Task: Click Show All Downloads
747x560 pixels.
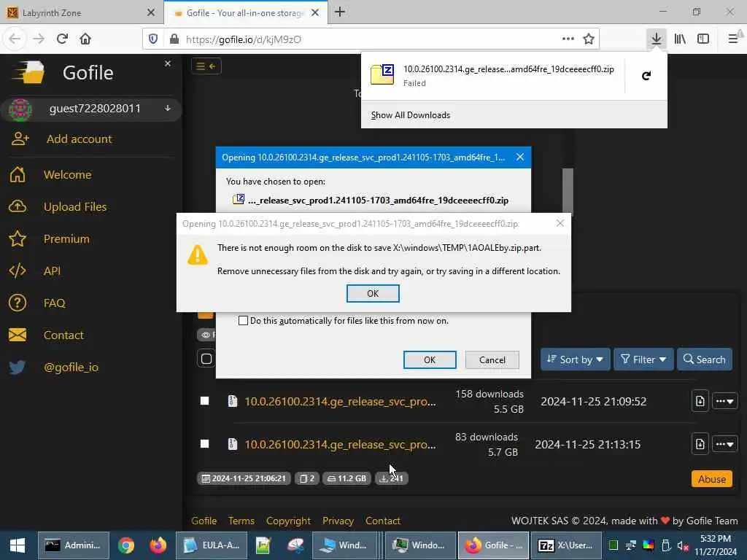Action: [x=411, y=115]
